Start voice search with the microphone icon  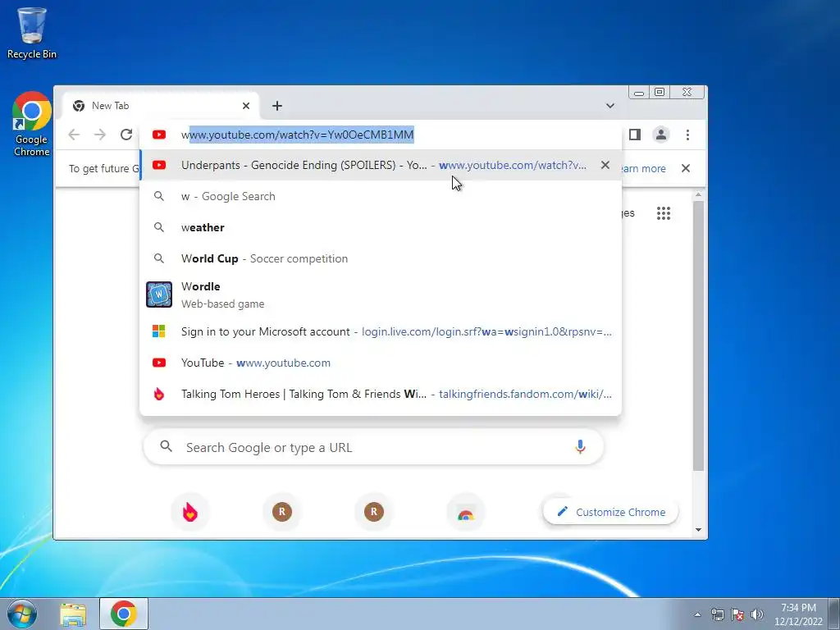580,447
